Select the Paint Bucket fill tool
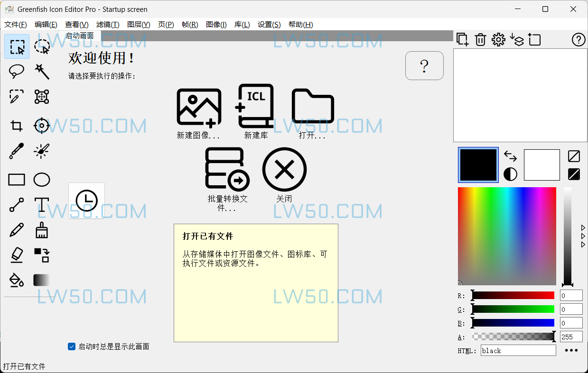Image resolution: width=588 pixels, height=373 pixels. (x=16, y=280)
